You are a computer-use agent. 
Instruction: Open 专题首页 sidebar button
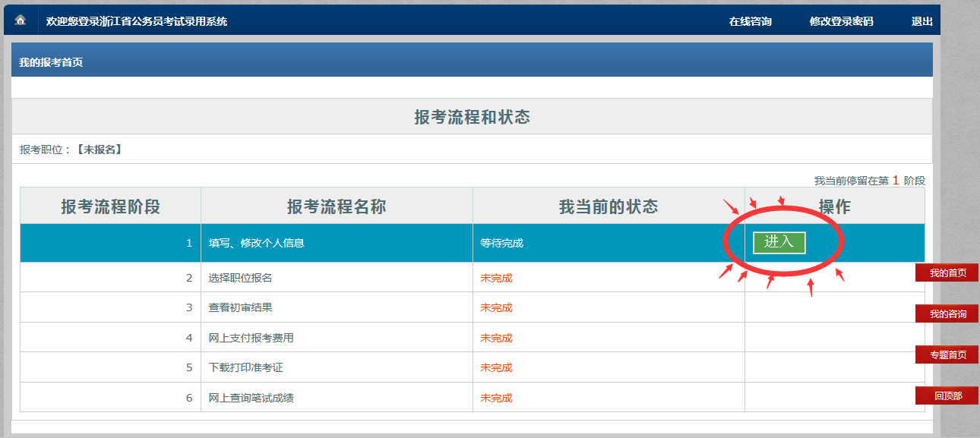tap(945, 354)
